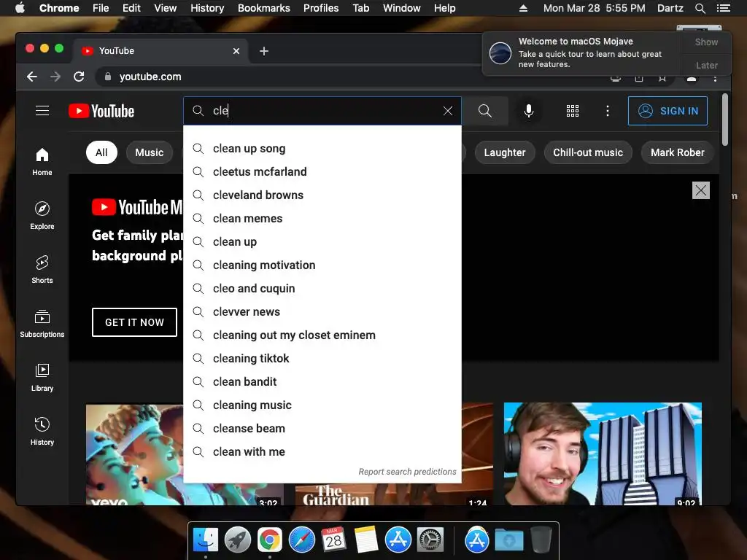Open Subscriptions in the sidebar
The height and width of the screenshot is (560, 747).
(x=42, y=324)
